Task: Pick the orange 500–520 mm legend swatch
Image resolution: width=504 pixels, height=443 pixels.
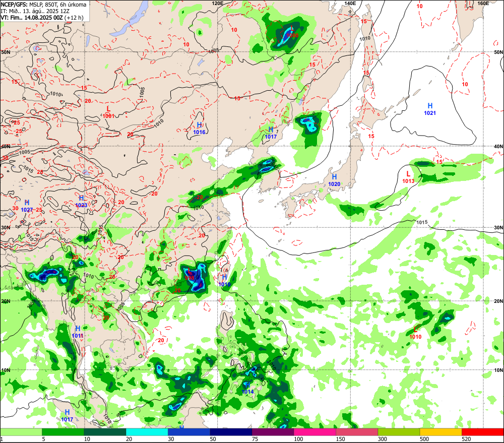Action: [x=441, y=432]
